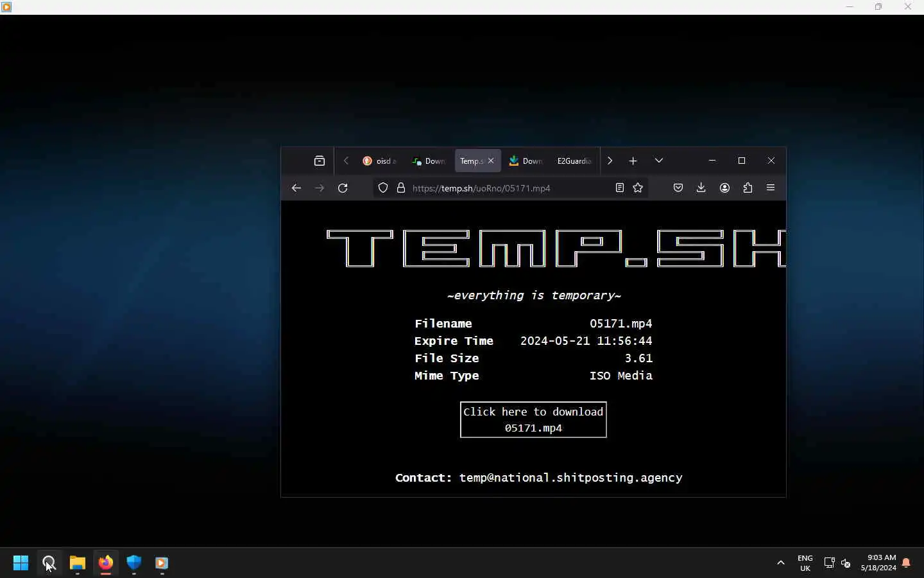The height and width of the screenshot is (578, 924).
Task: Minimize the outer remote viewer window
Action: (x=850, y=7)
